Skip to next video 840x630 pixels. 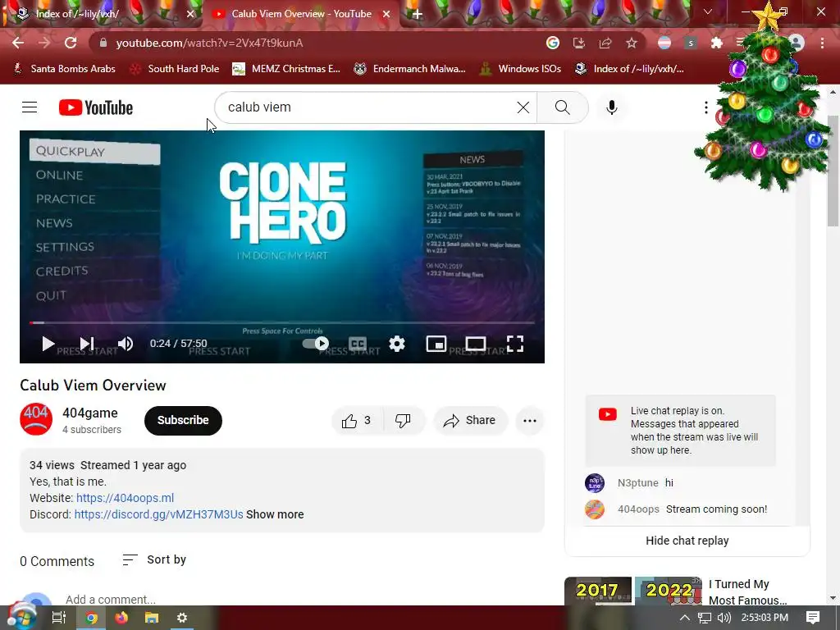[x=87, y=344]
